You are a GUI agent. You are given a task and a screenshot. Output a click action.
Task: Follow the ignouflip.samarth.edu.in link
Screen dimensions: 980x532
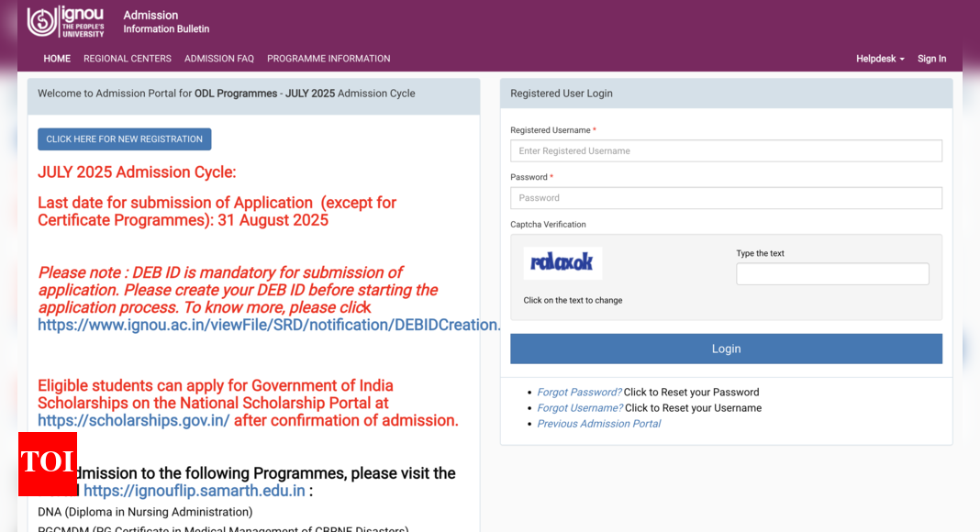coord(194,491)
